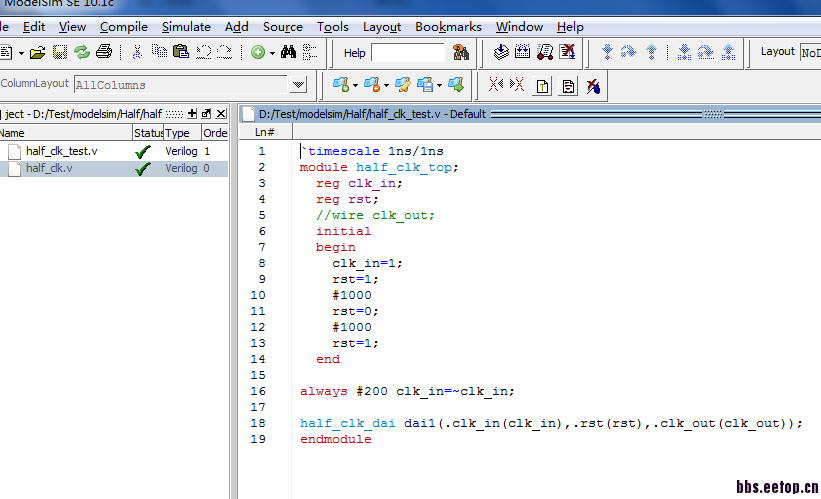The height and width of the screenshot is (499, 821).
Task: Click the Paste clipboard icon
Action: pyautogui.click(x=181, y=52)
